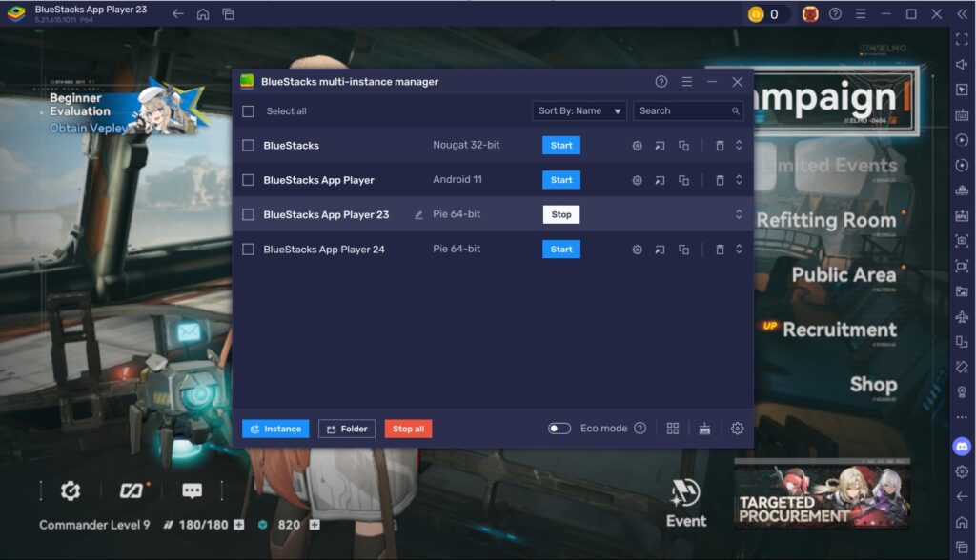Tick the checkbox beside BlueStacks App Player 23
Screen dimensions: 976x560
248,214
